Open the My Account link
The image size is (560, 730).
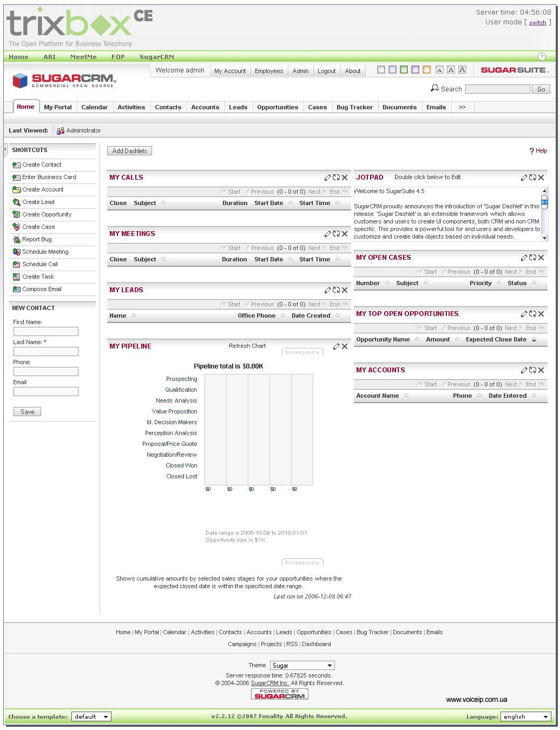230,71
